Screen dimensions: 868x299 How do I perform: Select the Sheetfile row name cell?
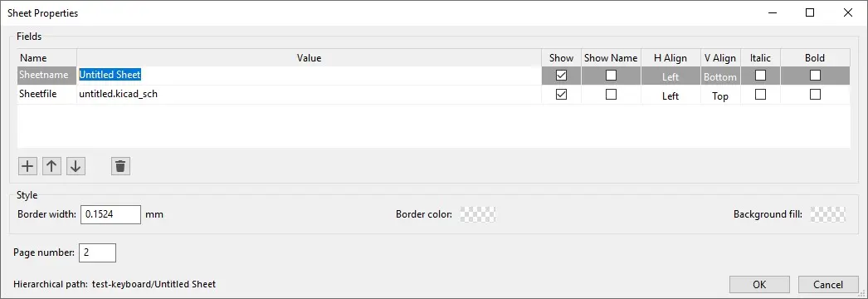(47, 95)
